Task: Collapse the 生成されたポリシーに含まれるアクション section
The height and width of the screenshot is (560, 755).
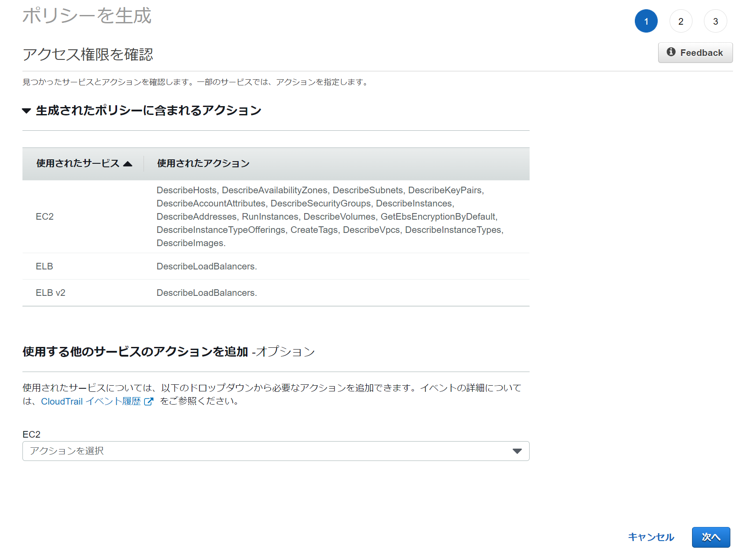Action: point(26,111)
